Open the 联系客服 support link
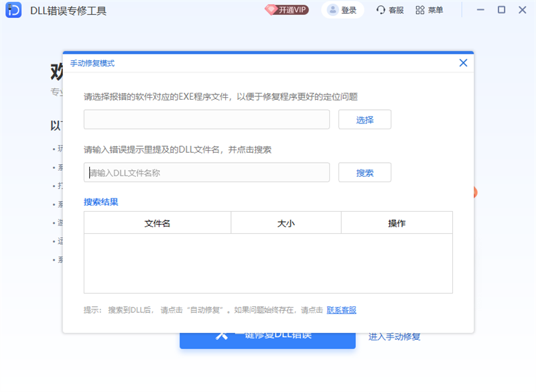The image size is (536, 392). tap(343, 310)
